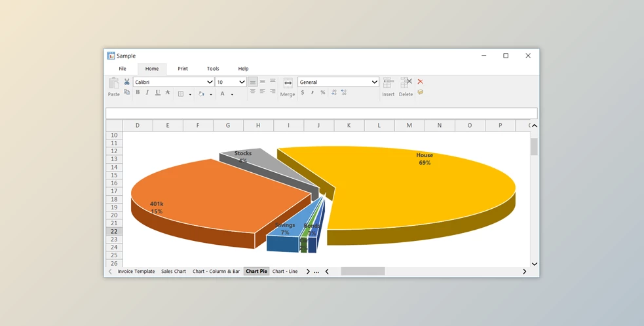This screenshot has height=326, width=644.
Task: Toggle strikethrough formatting
Action: pos(168,93)
